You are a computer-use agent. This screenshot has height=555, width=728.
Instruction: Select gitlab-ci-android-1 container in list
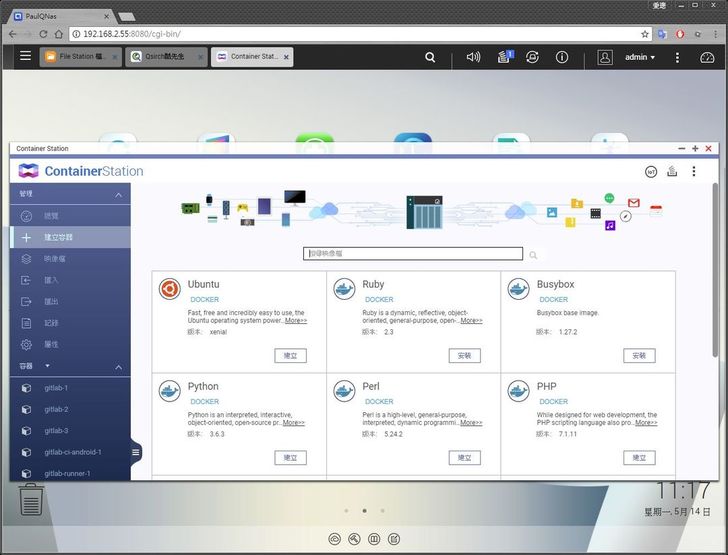[x=72, y=452]
